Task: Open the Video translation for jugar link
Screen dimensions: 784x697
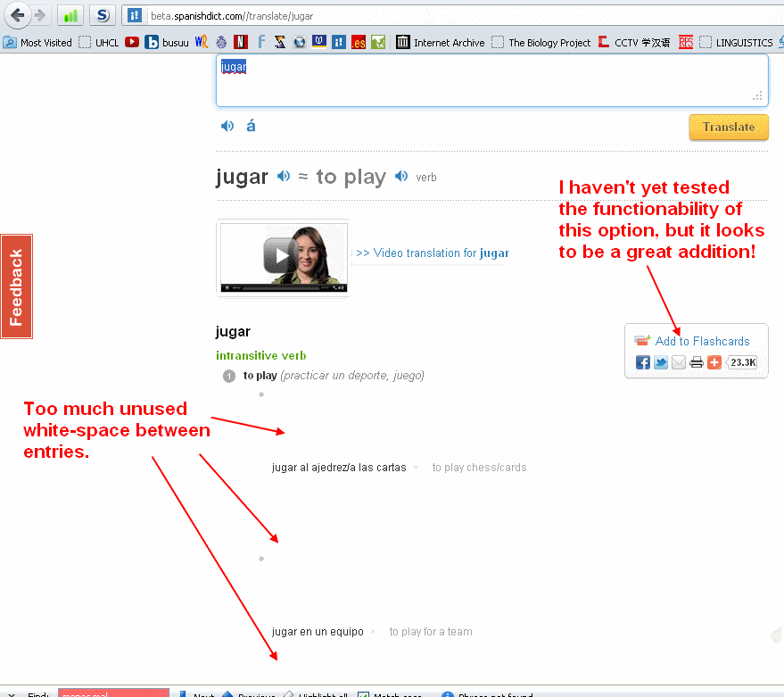Action: pyautogui.click(x=432, y=253)
